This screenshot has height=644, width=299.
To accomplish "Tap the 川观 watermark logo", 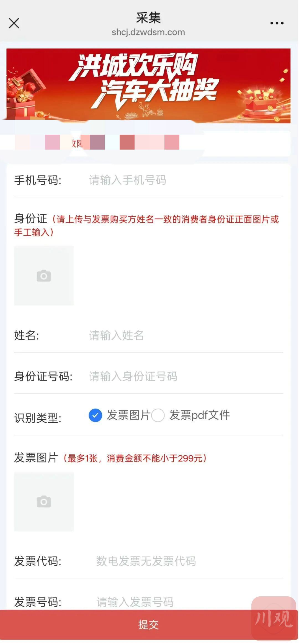I will point(274,618).
